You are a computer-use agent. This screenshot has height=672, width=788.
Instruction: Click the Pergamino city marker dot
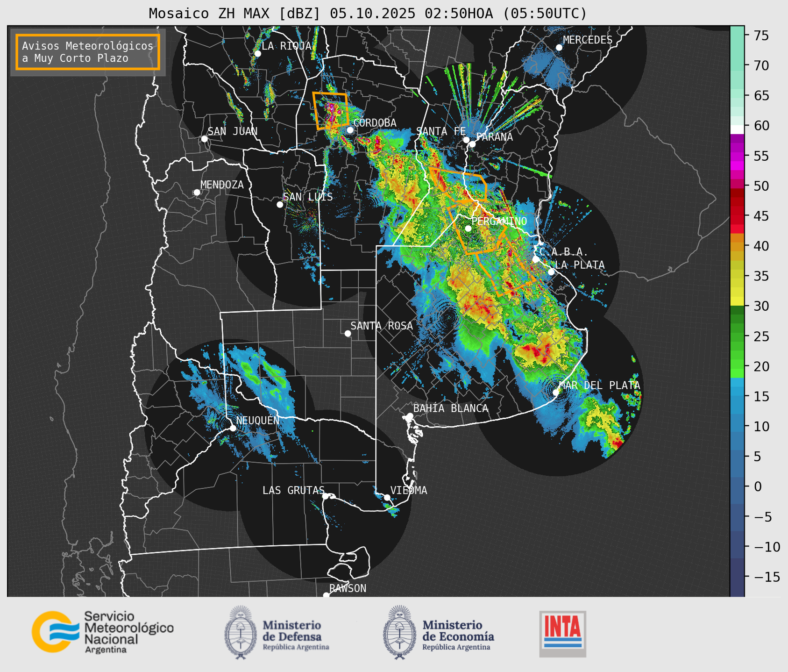coord(468,229)
